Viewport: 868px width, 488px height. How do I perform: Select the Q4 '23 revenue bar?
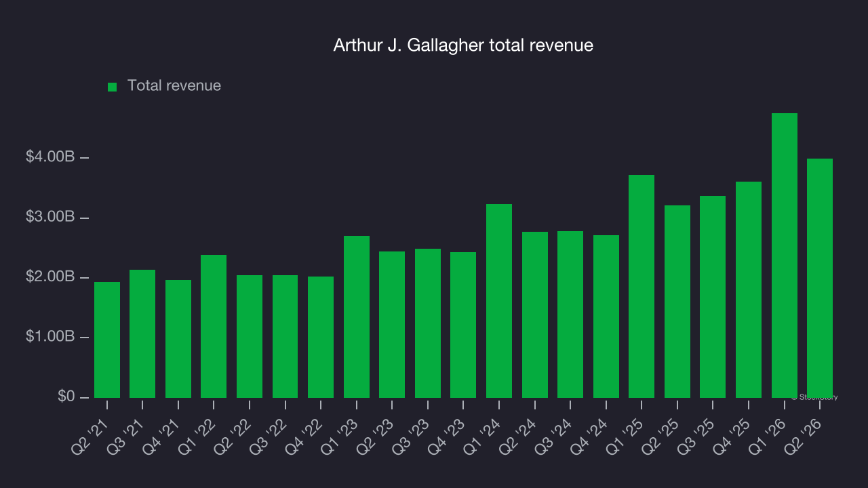point(463,325)
